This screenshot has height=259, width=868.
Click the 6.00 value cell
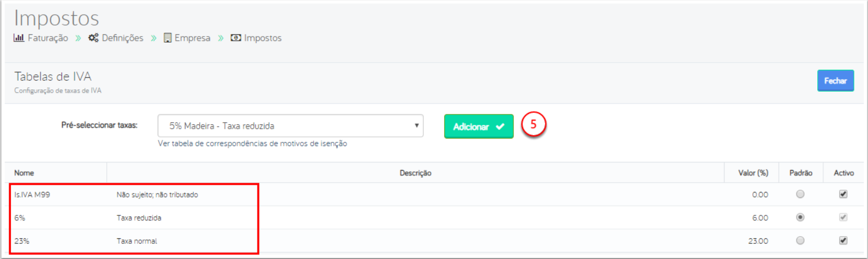click(760, 218)
